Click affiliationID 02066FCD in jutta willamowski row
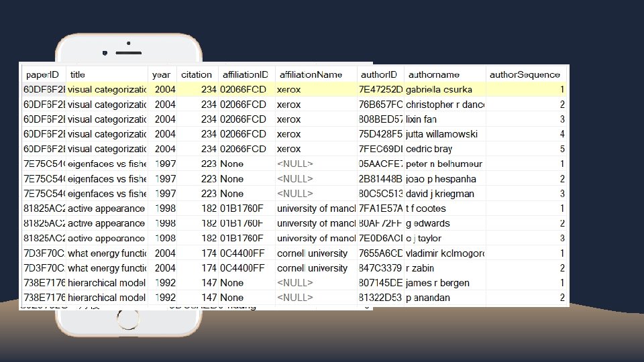The image size is (644, 362). pyautogui.click(x=247, y=134)
